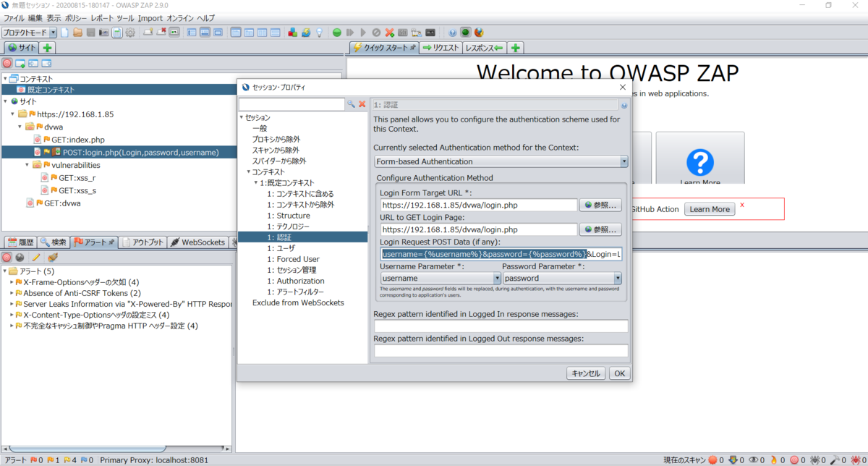Image resolution: width=868 pixels, height=466 pixels.
Task: Open the ツール menu
Action: coord(125,17)
